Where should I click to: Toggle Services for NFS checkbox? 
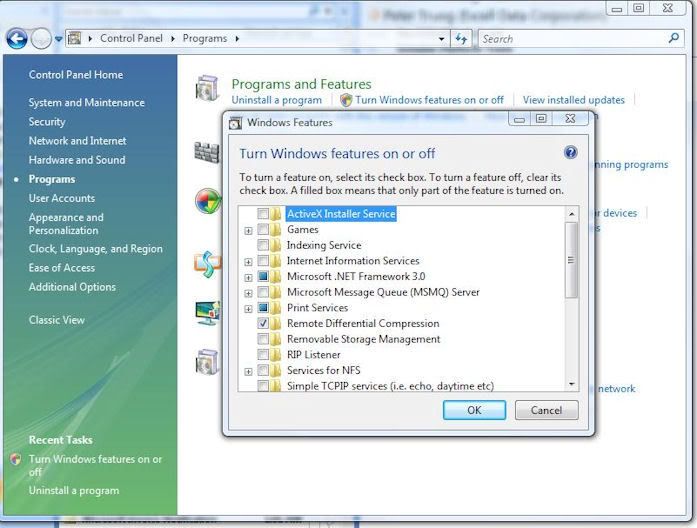click(263, 370)
